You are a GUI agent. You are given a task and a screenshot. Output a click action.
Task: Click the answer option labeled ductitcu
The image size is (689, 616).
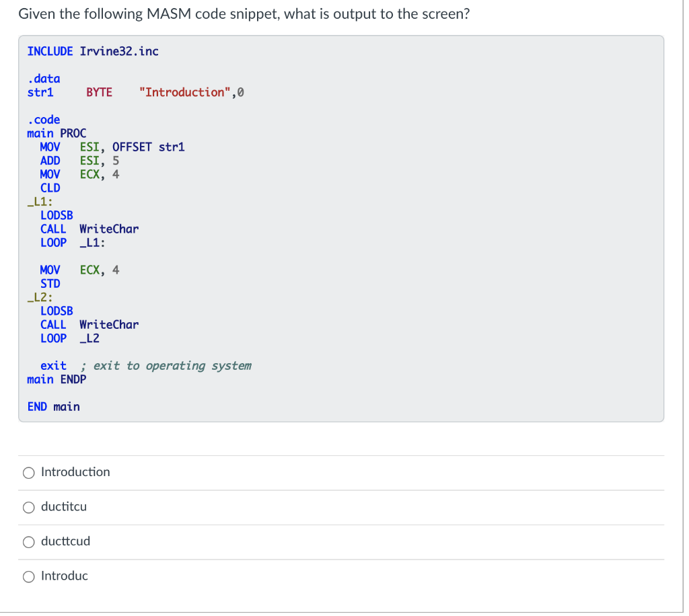pyautogui.click(x=64, y=507)
